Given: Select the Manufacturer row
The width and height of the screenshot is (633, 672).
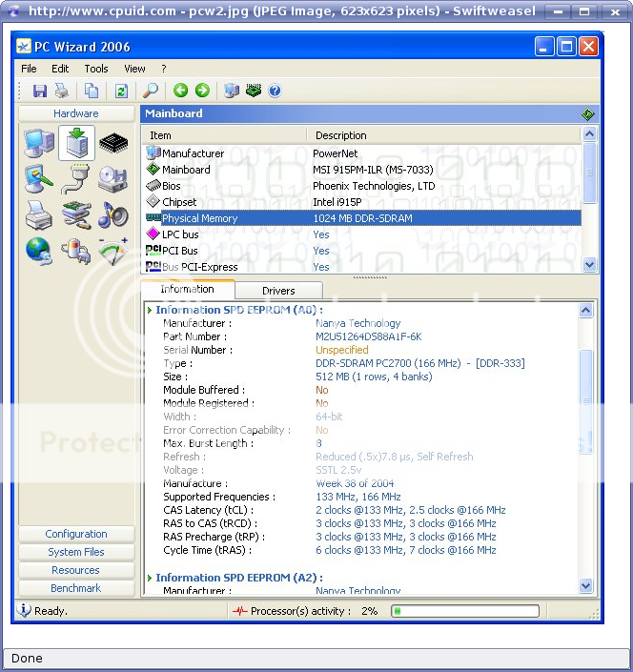Looking at the screenshot, I should coord(362,153).
